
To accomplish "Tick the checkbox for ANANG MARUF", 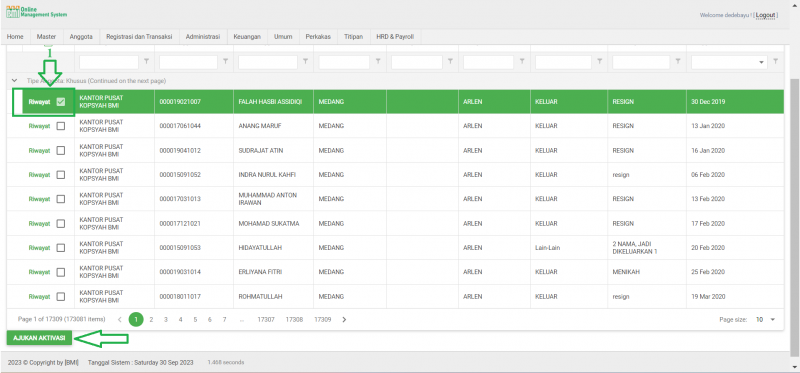I will pos(61,126).
